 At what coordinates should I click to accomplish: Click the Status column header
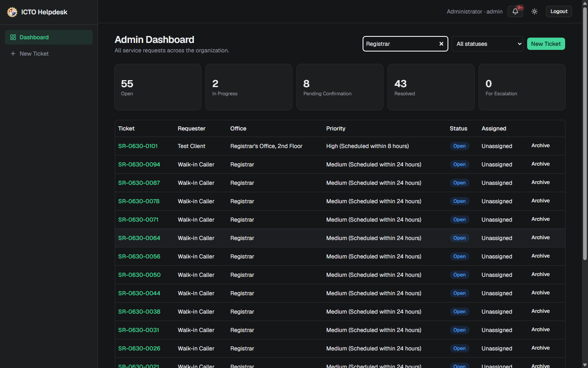[459, 128]
